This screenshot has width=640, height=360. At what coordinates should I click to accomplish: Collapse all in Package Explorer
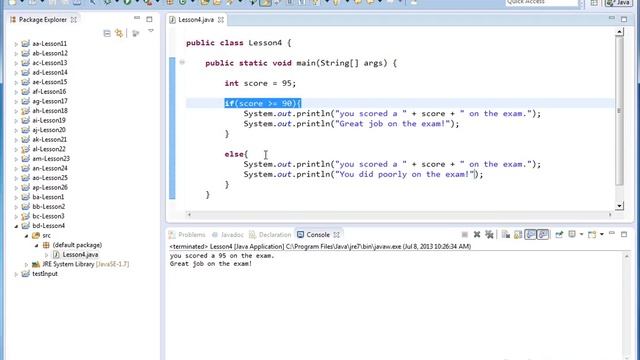(x=107, y=33)
